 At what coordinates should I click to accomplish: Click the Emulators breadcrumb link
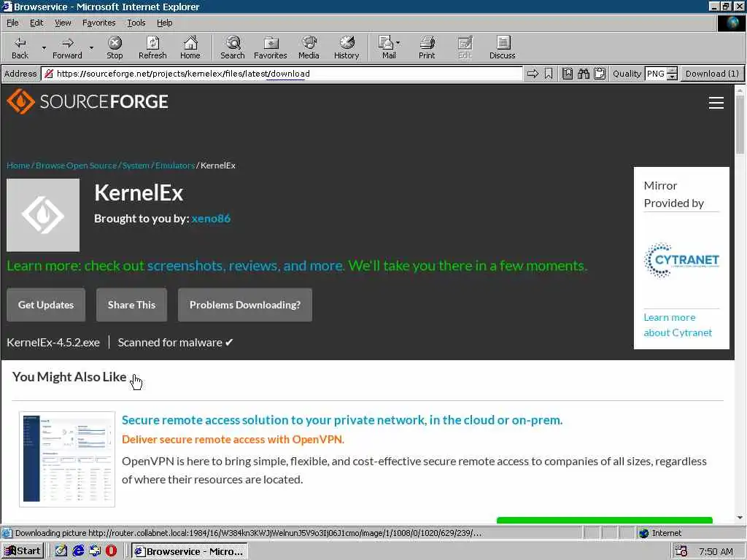point(175,166)
